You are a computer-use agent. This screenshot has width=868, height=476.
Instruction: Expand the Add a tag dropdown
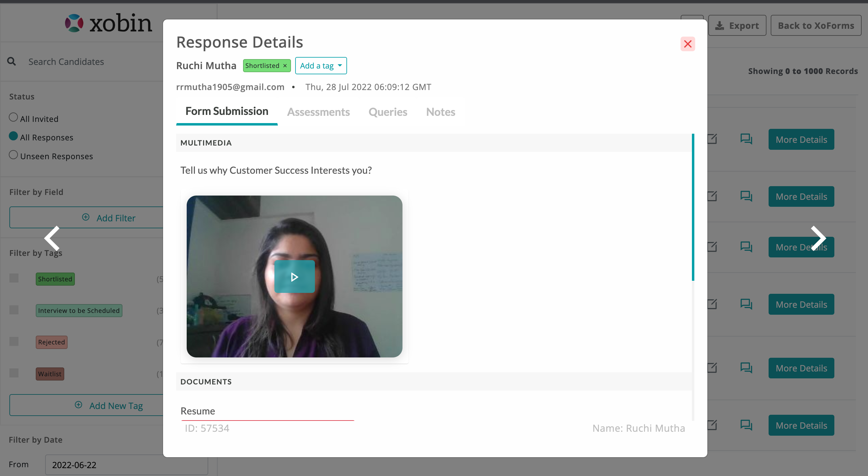pyautogui.click(x=321, y=66)
